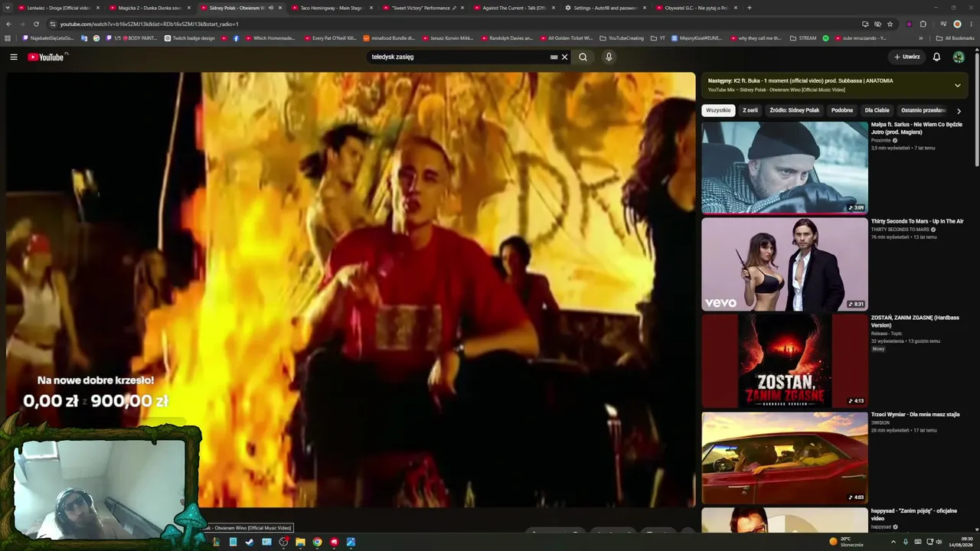Open Chrome from the taskbar
Image resolution: width=980 pixels, height=551 pixels.
[x=317, y=542]
